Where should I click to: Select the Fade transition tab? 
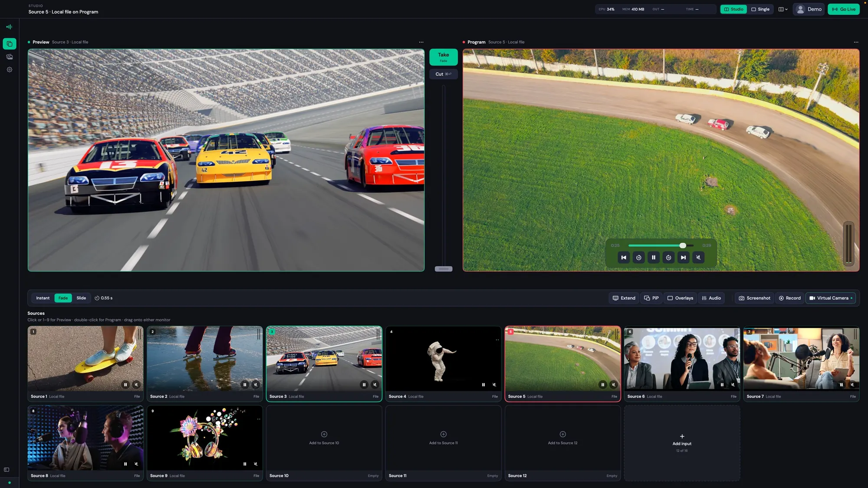(x=63, y=298)
